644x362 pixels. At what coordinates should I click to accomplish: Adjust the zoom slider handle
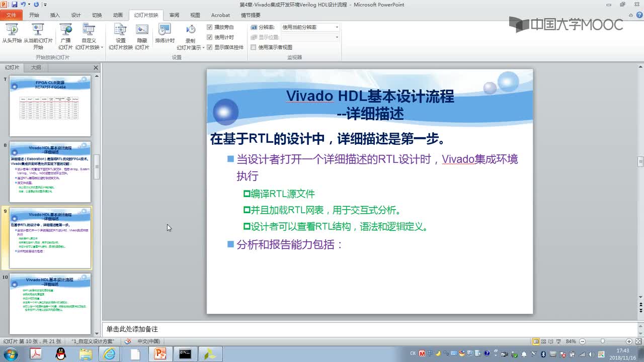click(603, 341)
